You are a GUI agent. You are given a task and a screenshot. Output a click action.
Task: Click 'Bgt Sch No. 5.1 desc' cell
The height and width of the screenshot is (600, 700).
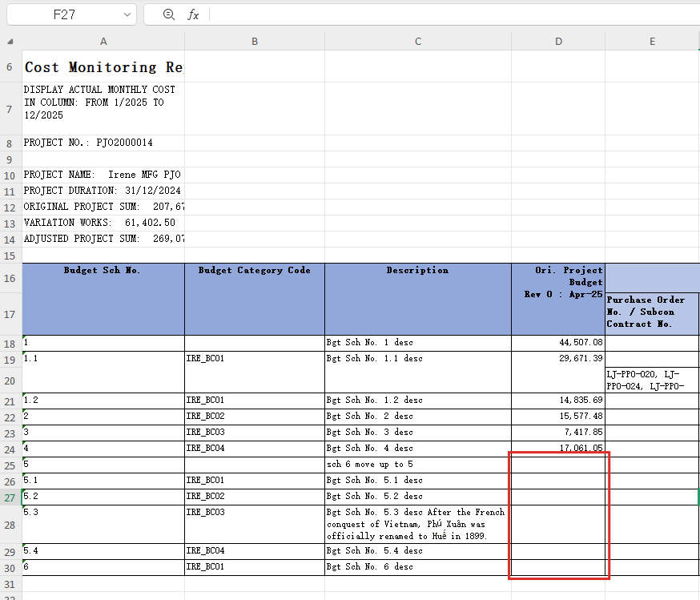pyautogui.click(x=418, y=481)
